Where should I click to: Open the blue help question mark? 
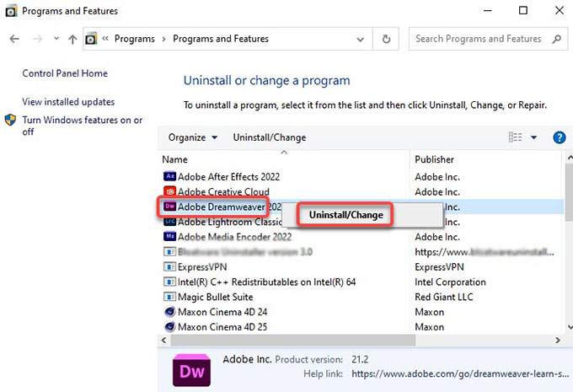pos(560,137)
